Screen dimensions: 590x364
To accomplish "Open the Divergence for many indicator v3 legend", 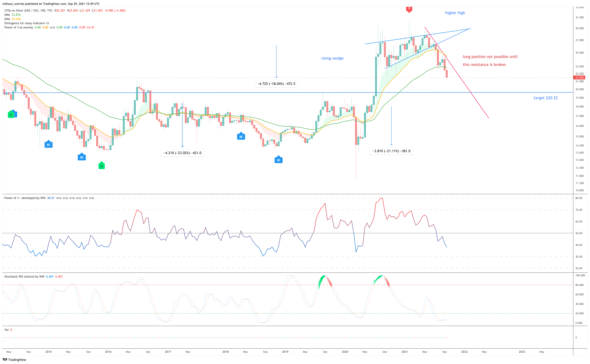I will pyautogui.click(x=26, y=23).
